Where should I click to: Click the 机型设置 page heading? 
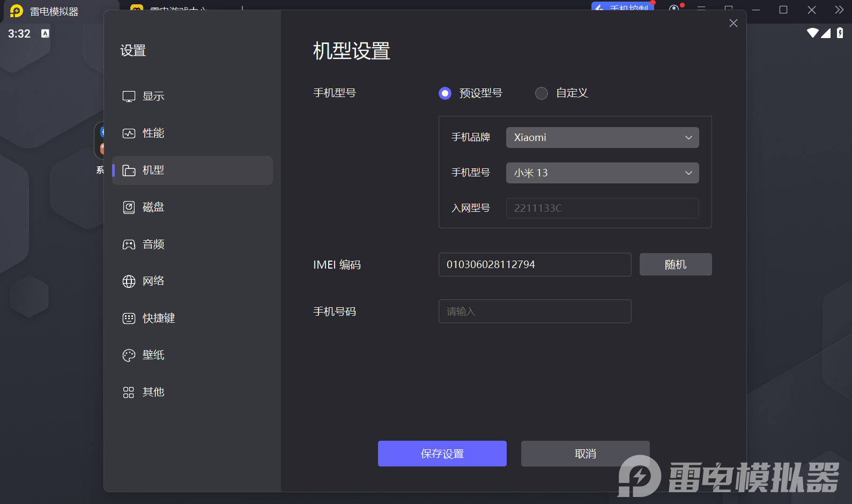pos(352,51)
